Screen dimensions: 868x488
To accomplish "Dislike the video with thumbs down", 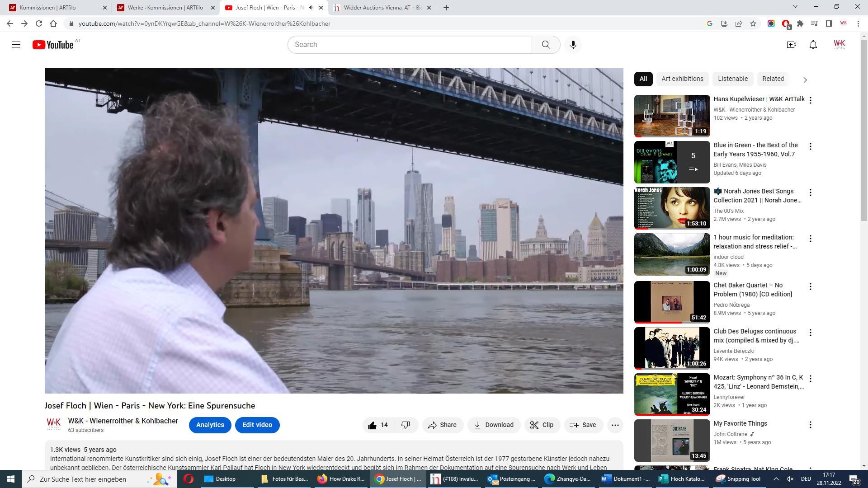I will (x=406, y=425).
